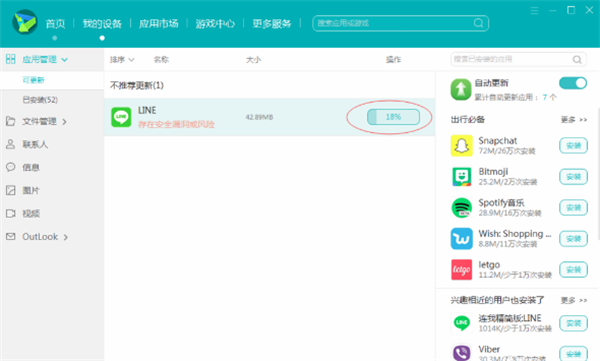The height and width of the screenshot is (361, 600).
Task: Click the magnifier icon in top search box
Action: point(478,23)
